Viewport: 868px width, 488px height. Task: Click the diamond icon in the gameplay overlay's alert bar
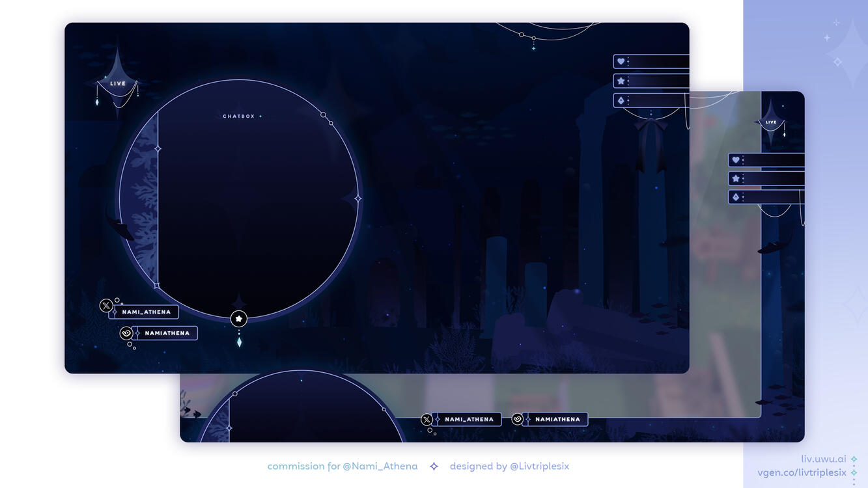coord(736,197)
